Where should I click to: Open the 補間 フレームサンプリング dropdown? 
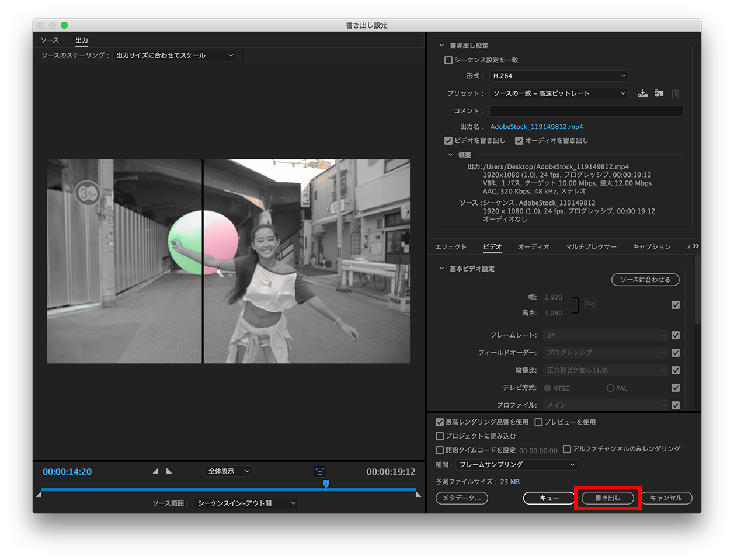(x=517, y=465)
